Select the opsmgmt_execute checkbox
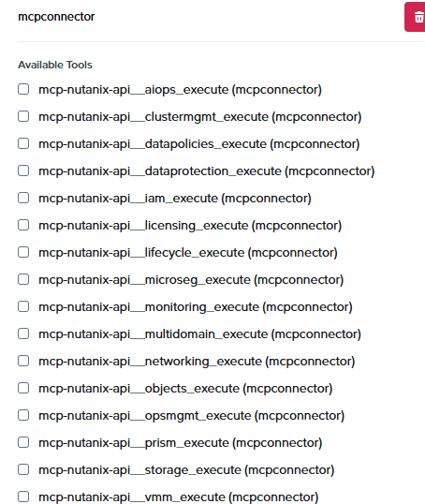 coord(23,415)
